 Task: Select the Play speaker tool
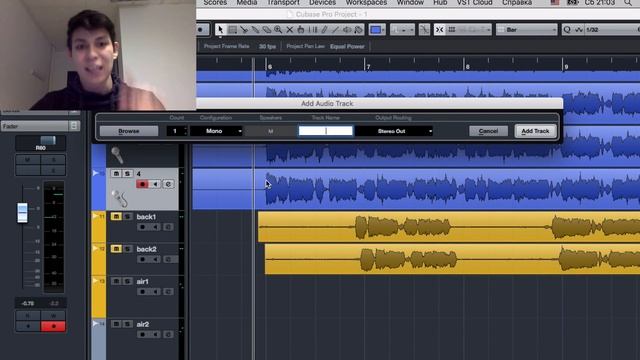(347, 29)
